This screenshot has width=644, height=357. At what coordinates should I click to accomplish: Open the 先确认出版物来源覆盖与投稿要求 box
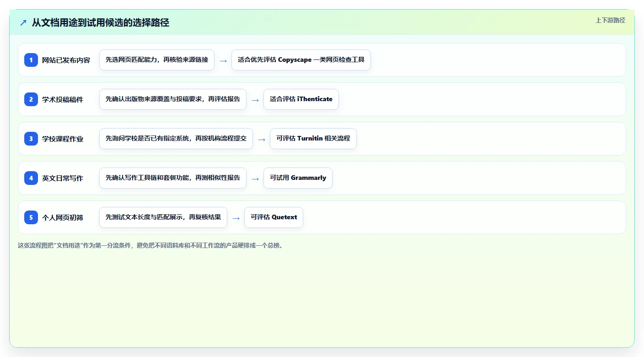[x=173, y=99]
